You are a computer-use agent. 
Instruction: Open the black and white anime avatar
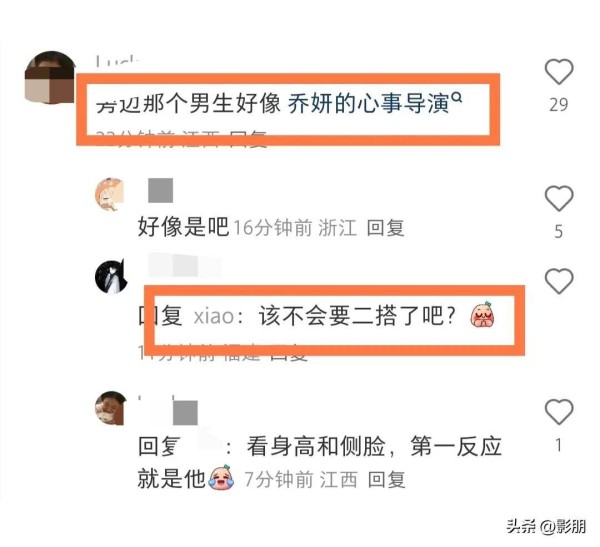pyautogui.click(x=111, y=276)
